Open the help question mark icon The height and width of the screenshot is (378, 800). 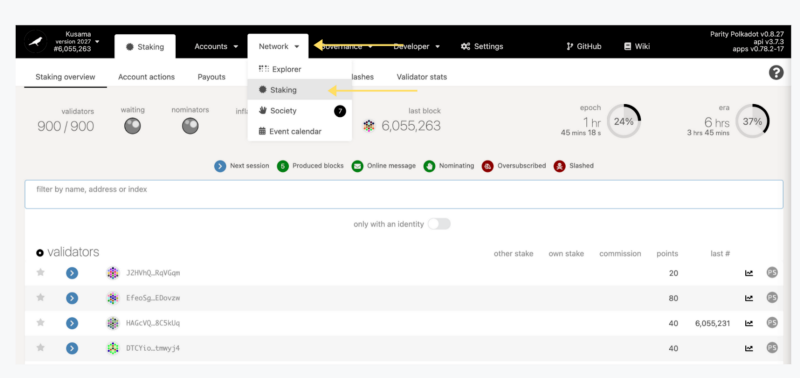pos(776,73)
